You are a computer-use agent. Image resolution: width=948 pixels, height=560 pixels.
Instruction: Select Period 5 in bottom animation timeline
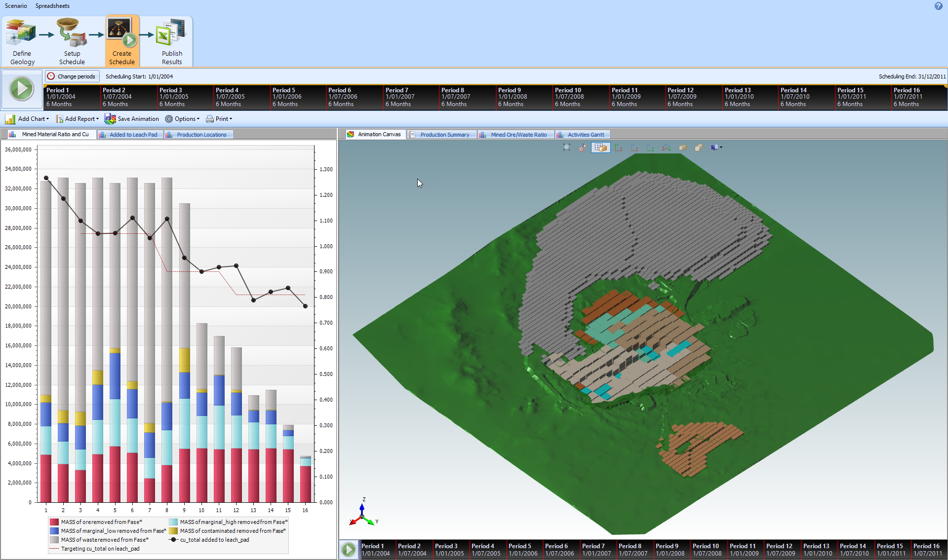point(524,550)
